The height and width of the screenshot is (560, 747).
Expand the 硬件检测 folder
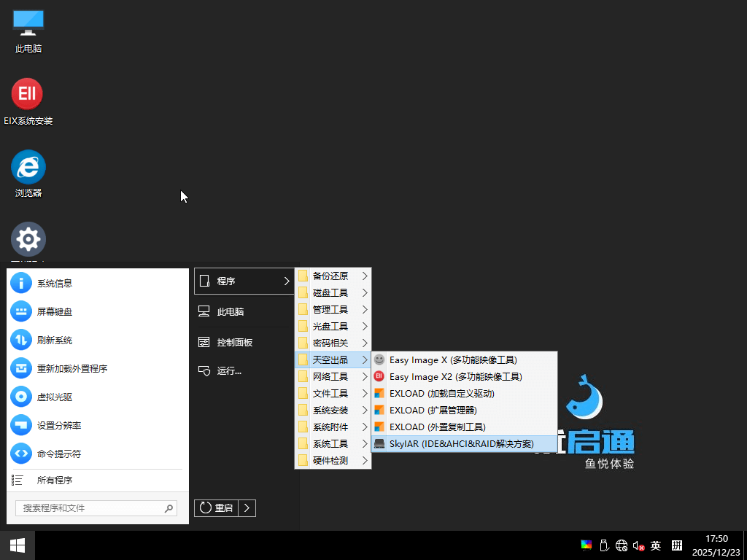tap(333, 461)
